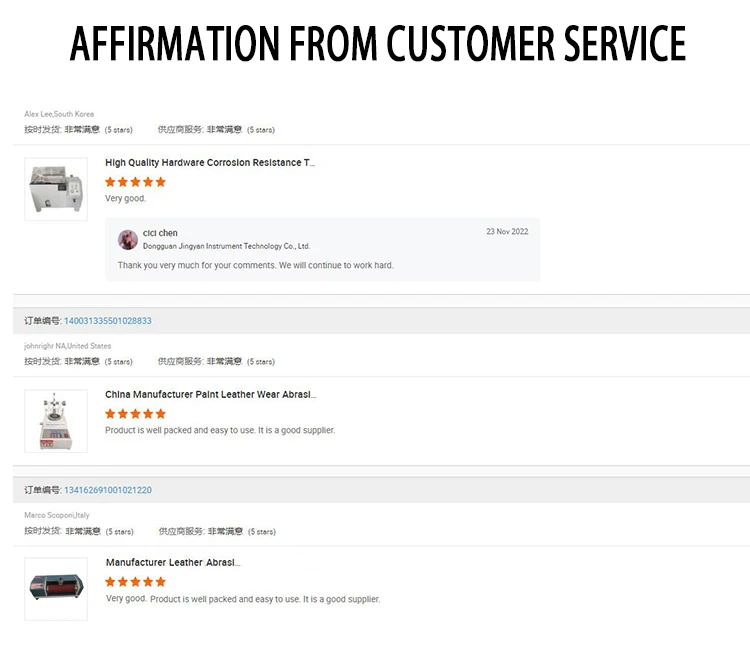Viewport: 750px width, 653px height.
Task: Click order number 134162691001021220
Action: point(108,490)
